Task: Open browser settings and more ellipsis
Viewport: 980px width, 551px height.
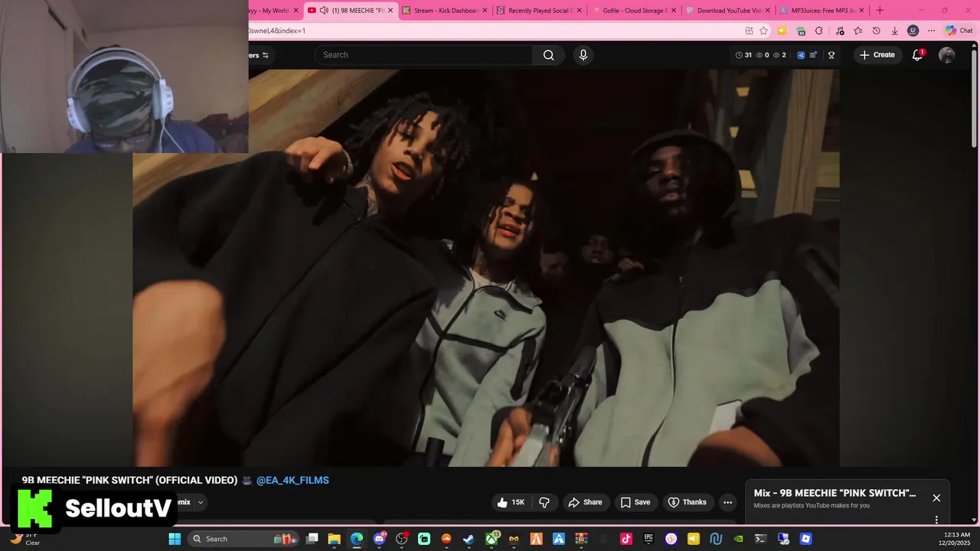Action: (931, 31)
